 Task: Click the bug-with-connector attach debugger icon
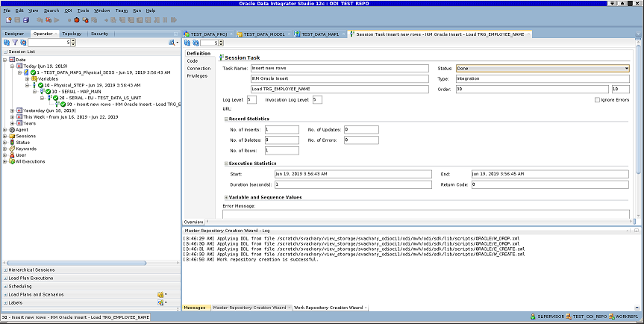[85, 19]
